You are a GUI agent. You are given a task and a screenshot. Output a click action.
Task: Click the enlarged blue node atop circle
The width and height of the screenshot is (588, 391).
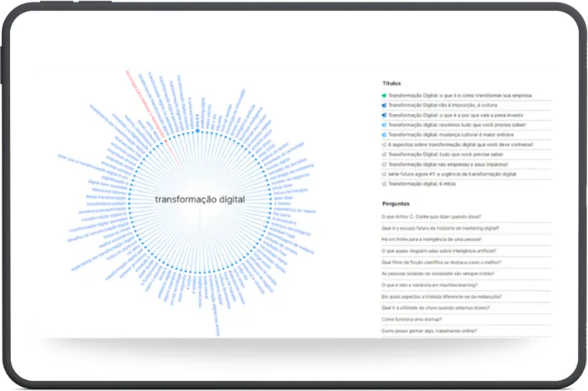[197, 131]
